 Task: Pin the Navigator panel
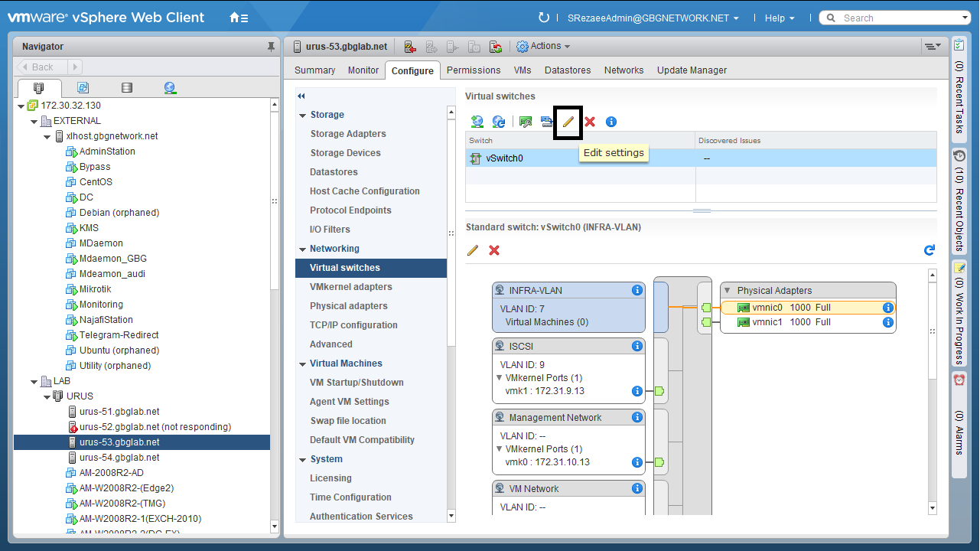[x=271, y=47]
